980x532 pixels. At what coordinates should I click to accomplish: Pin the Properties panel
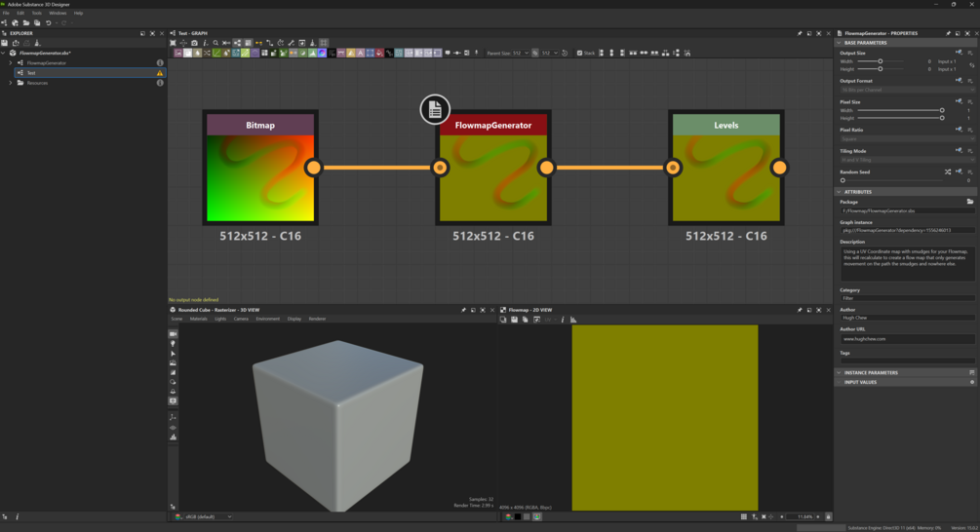click(x=948, y=33)
